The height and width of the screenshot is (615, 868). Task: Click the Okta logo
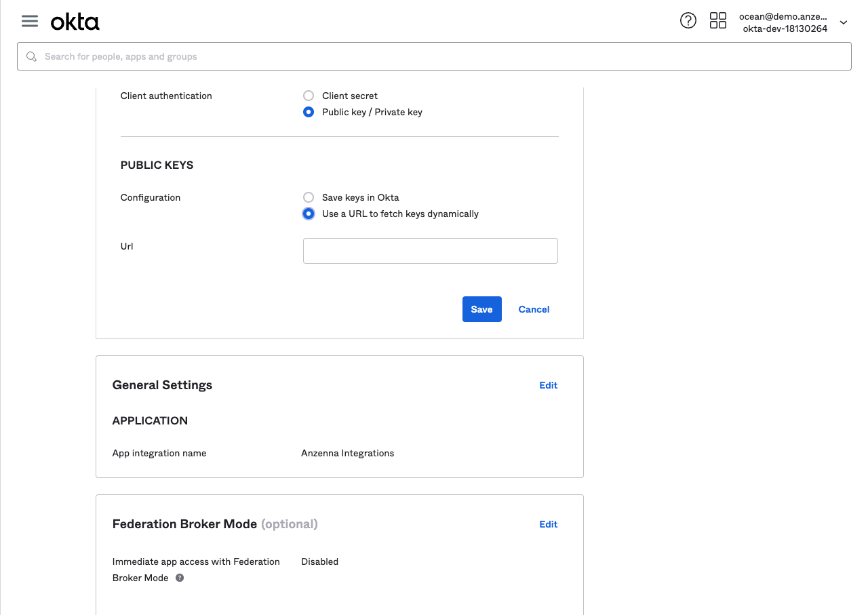(x=75, y=22)
